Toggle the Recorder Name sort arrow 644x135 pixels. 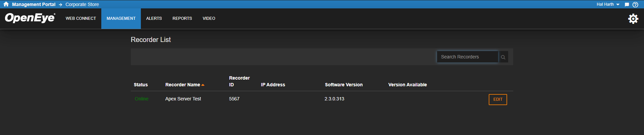(x=203, y=85)
